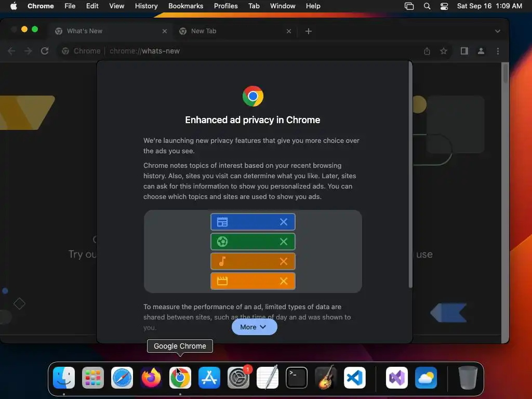The image size is (532, 399).
Task: Click the news calendar icon on blue chip
Action: tap(222, 222)
